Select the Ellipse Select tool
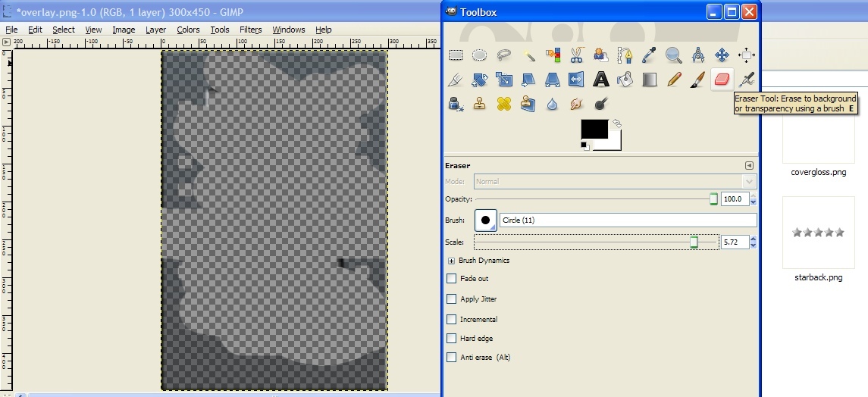The height and width of the screenshot is (397, 868). (x=479, y=55)
